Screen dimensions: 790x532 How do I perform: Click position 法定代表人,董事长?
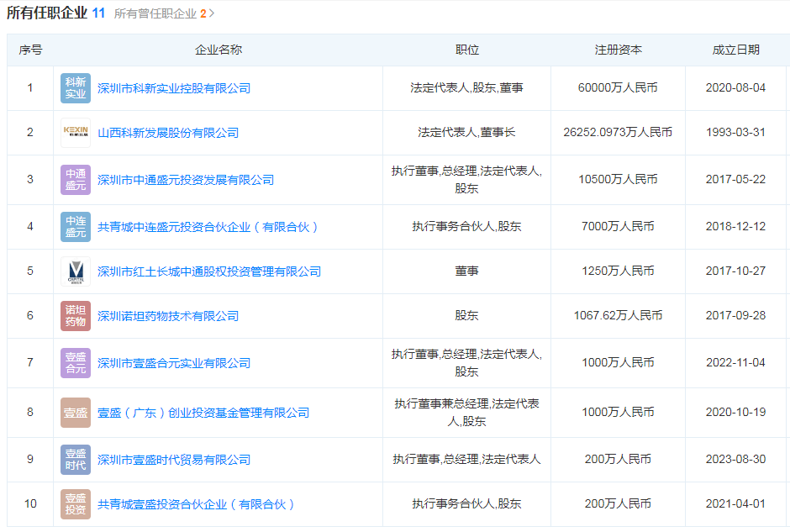[x=466, y=132]
